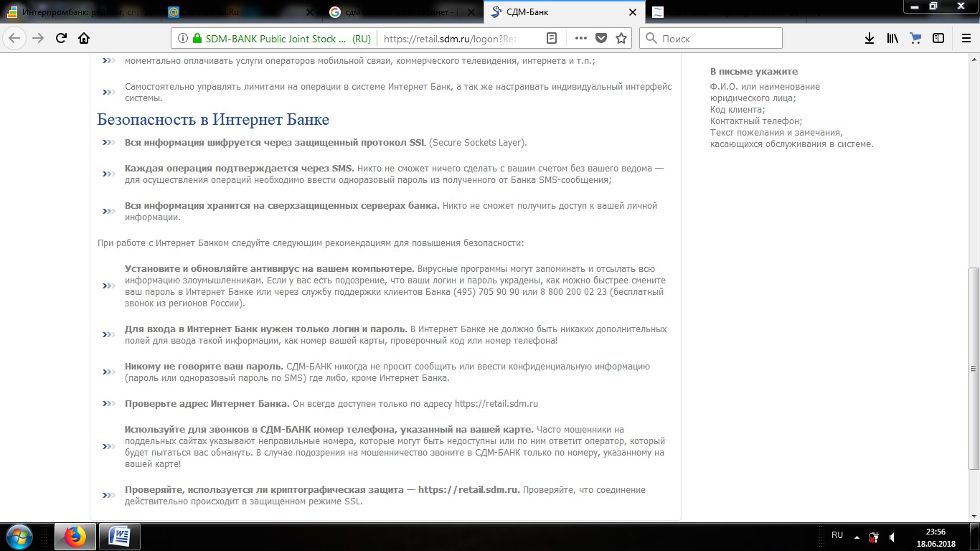Click bold text starting 'Для входа в Интернет Банк нужен'
Image resolution: width=980 pixels, height=551 pixels.
266,329
